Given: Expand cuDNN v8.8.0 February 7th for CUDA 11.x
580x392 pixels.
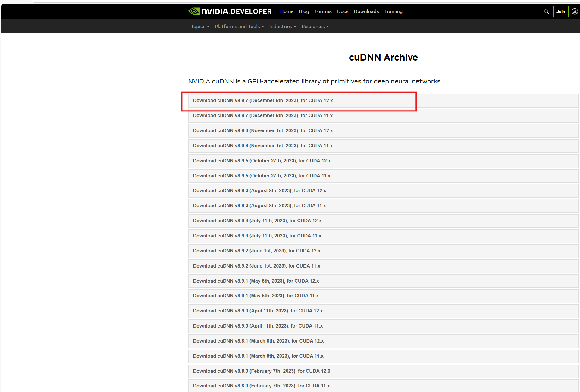Looking at the screenshot, I should click(x=383, y=386).
